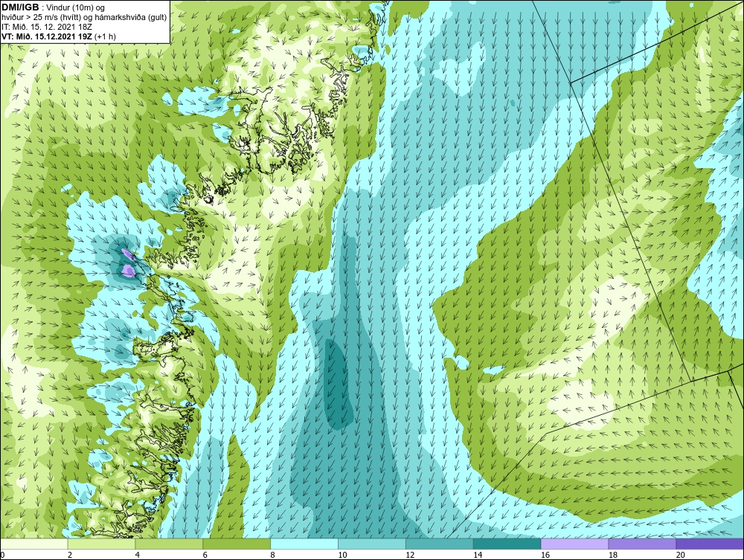Select the above-20 m/s dark purple legend swatch

[710, 544]
